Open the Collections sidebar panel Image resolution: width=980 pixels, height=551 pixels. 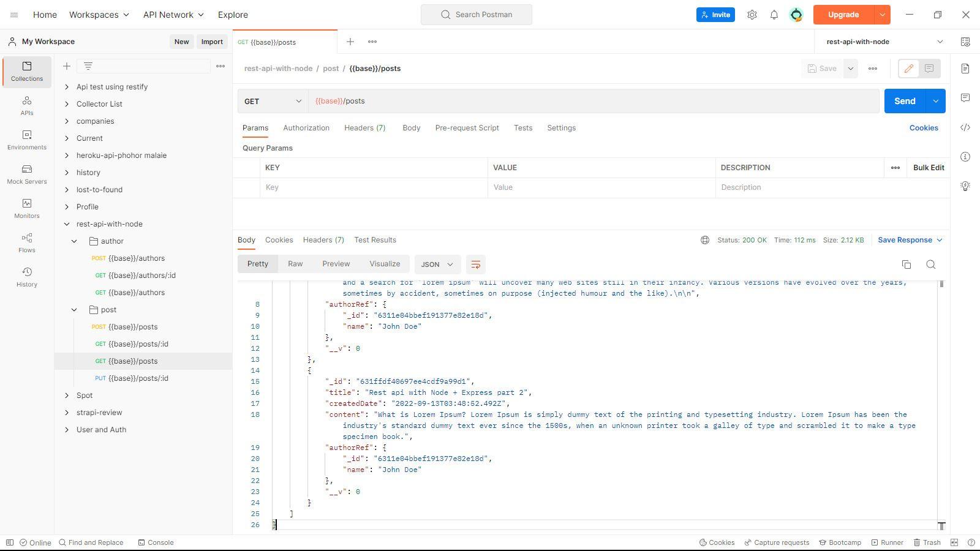click(27, 71)
